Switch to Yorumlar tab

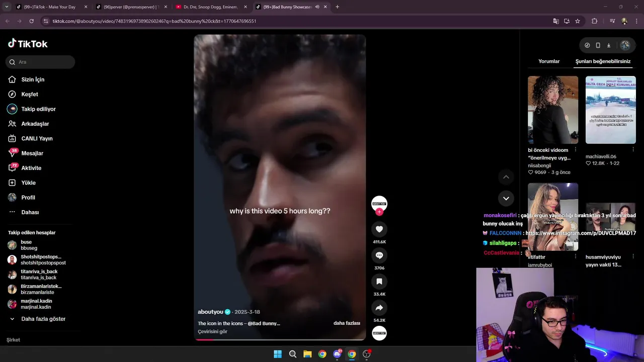tap(549, 61)
